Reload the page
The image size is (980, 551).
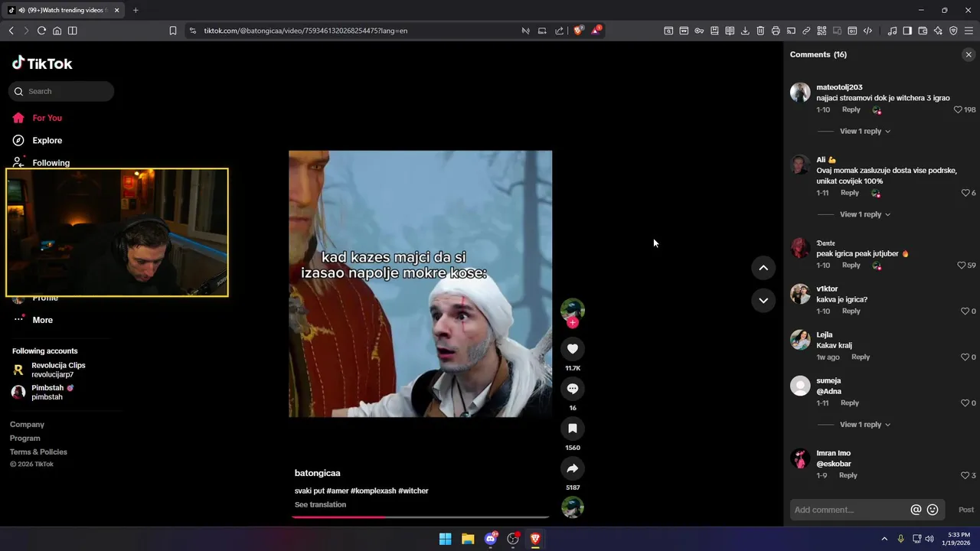click(x=41, y=31)
